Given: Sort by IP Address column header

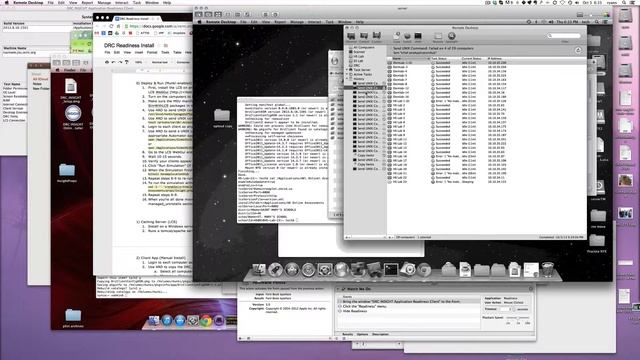Looking at the screenshot, I should click(494, 59).
